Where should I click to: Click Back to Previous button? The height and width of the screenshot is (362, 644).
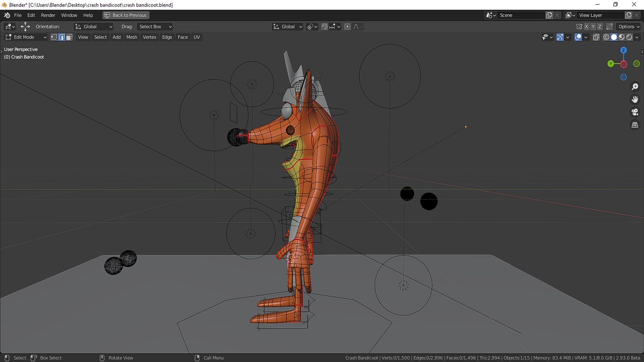pyautogui.click(x=126, y=15)
